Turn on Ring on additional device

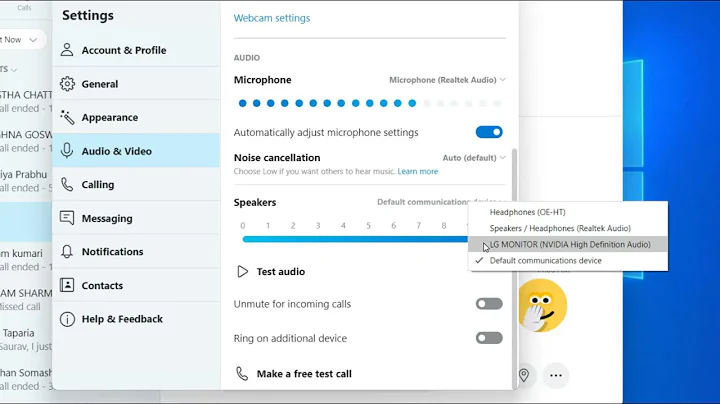tap(489, 338)
